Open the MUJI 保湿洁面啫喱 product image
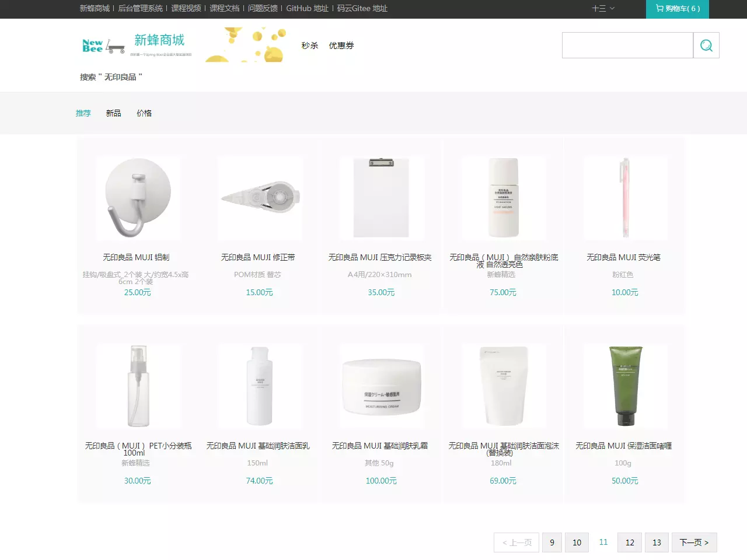This screenshot has width=747, height=560. pos(625,386)
